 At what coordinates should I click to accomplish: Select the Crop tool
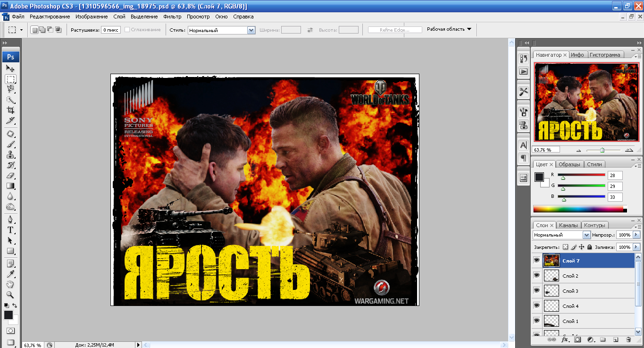coord(10,110)
